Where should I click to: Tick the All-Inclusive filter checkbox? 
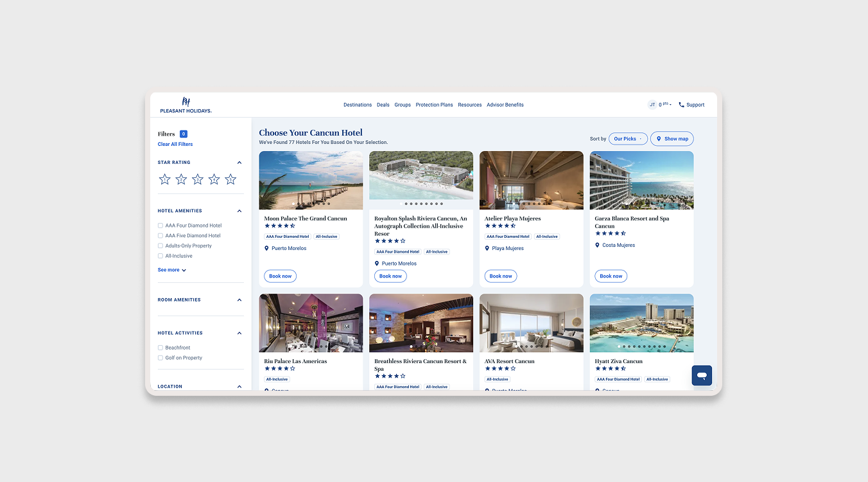pos(161,256)
